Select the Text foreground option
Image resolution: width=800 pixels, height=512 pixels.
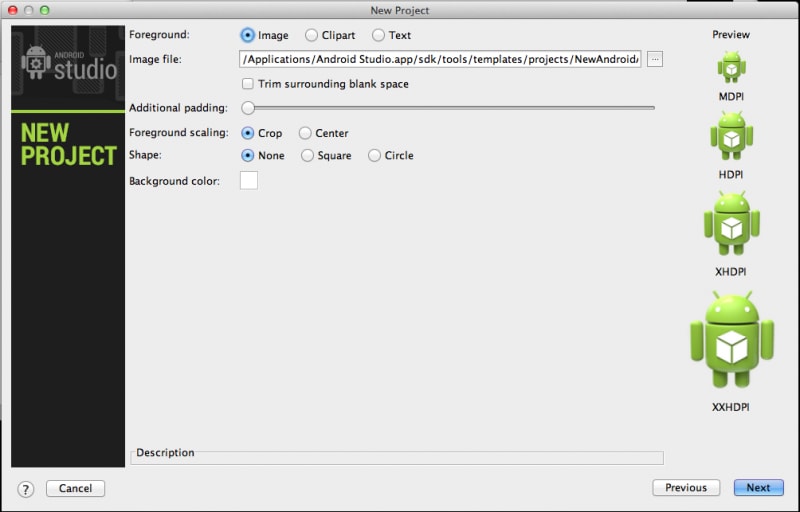click(x=378, y=35)
